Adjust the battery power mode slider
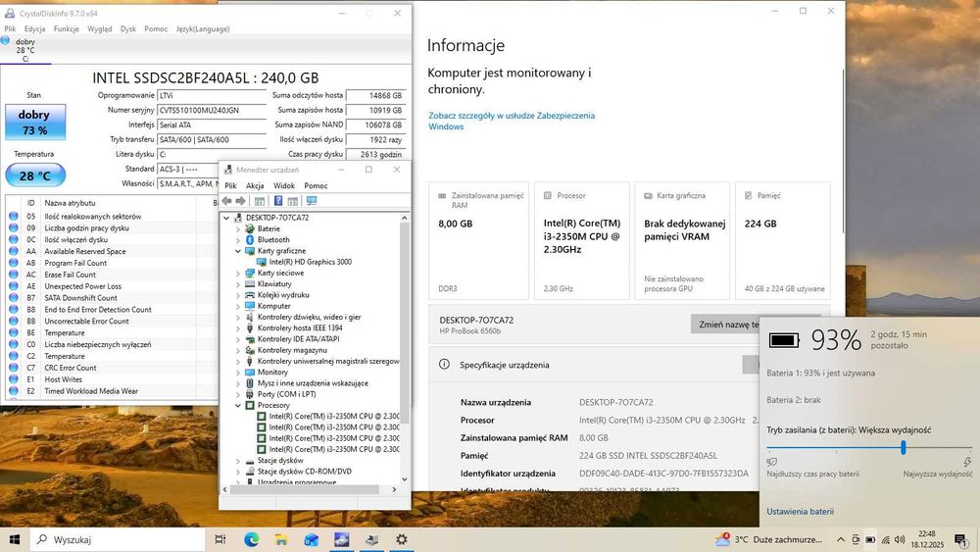The height and width of the screenshot is (552, 980). point(904,447)
